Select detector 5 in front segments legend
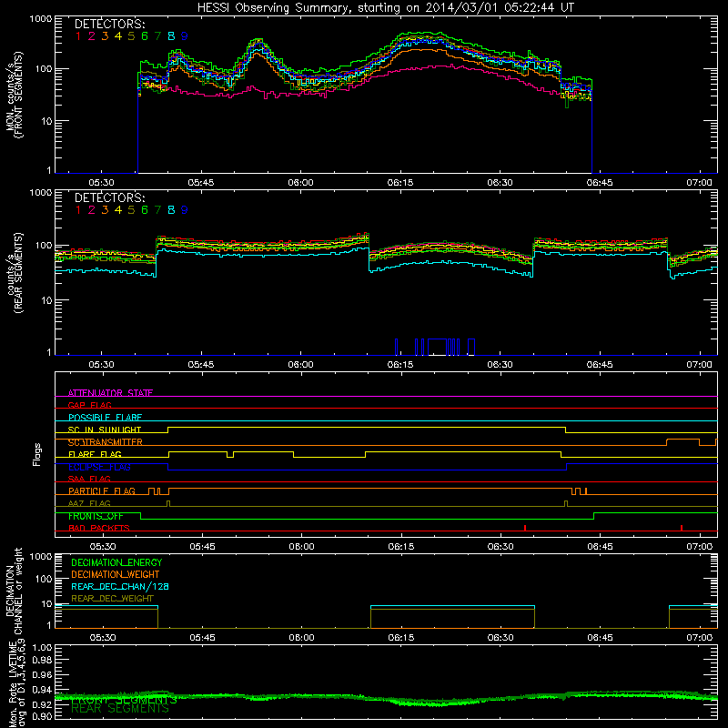This screenshot has width=728, height=728. coord(131,36)
